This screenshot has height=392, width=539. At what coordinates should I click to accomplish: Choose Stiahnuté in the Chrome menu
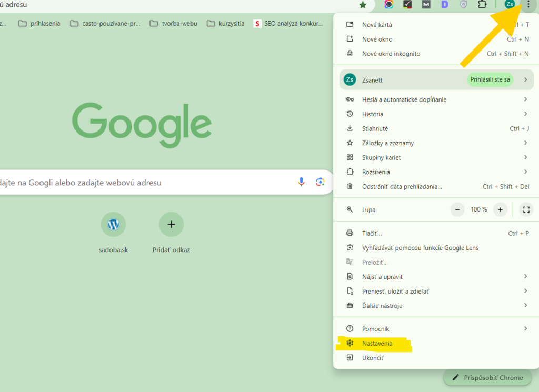tap(375, 128)
